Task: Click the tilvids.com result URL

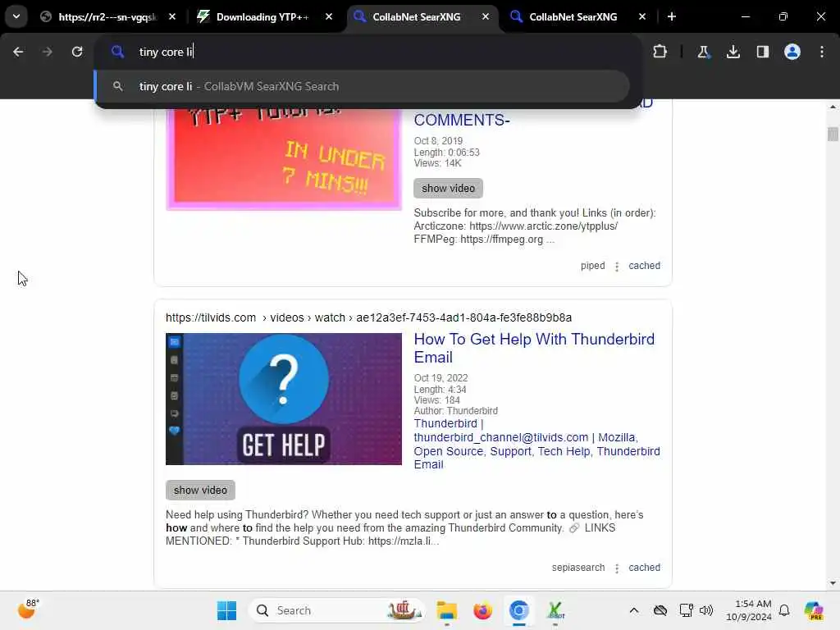Action: tap(368, 317)
